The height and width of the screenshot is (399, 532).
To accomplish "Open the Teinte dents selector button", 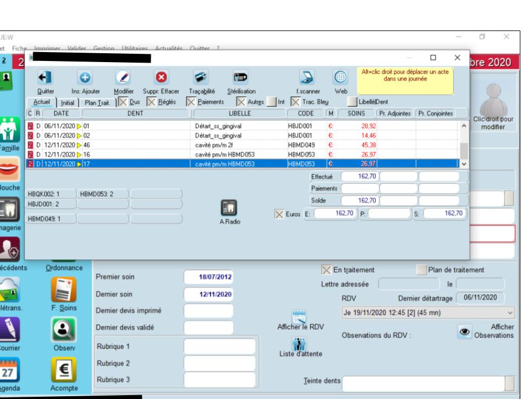I will (509, 383).
